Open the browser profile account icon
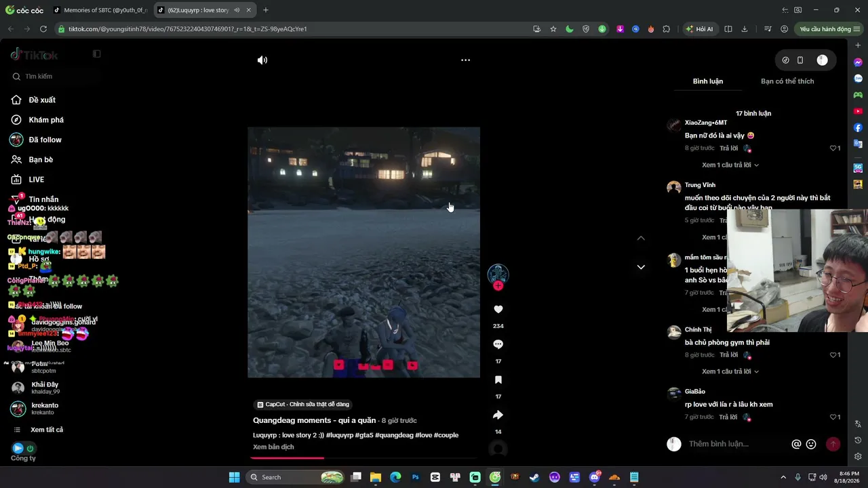This screenshot has width=868, height=488. pyautogui.click(x=785, y=29)
